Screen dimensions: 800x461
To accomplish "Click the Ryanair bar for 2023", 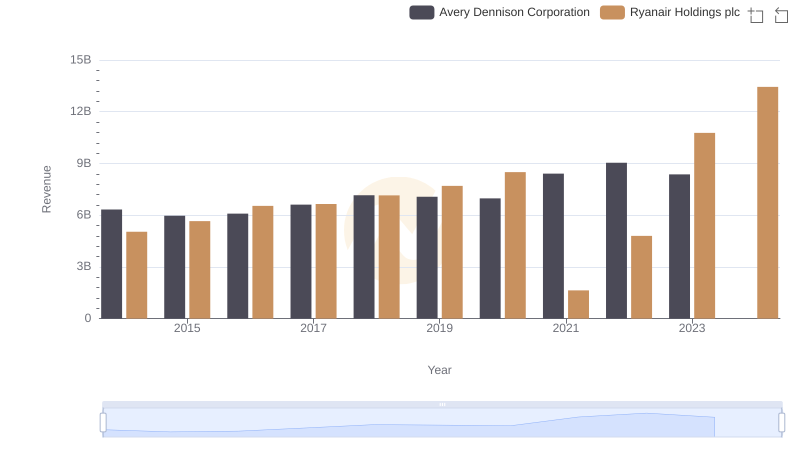I will coord(704,225).
